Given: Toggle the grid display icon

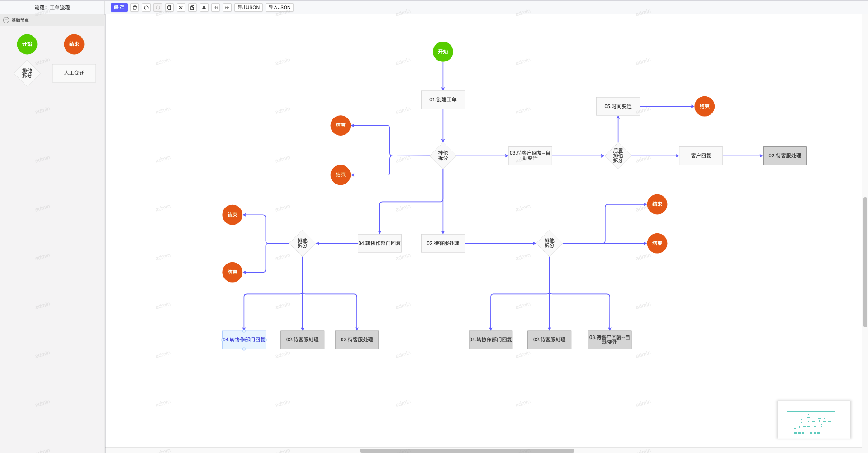Looking at the screenshot, I should 204,7.
